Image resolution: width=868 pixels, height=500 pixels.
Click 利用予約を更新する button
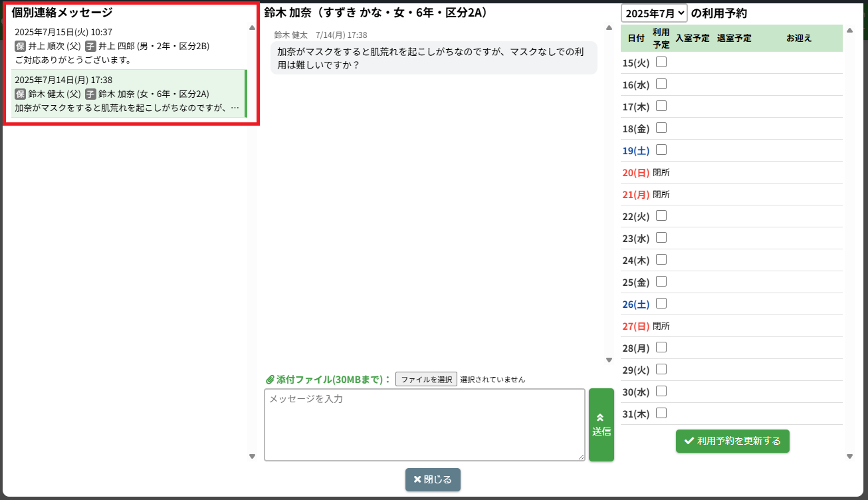732,441
